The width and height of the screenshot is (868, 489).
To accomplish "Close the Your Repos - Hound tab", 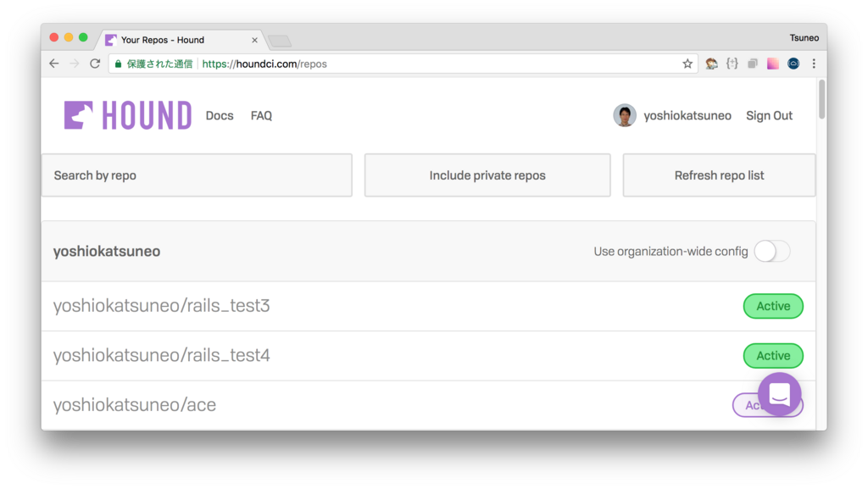I will 254,40.
